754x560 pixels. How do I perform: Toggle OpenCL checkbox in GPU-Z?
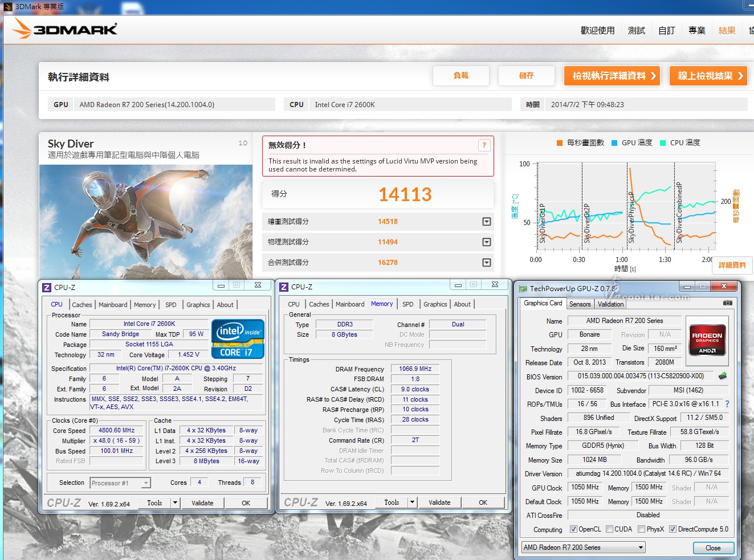click(573, 529)
